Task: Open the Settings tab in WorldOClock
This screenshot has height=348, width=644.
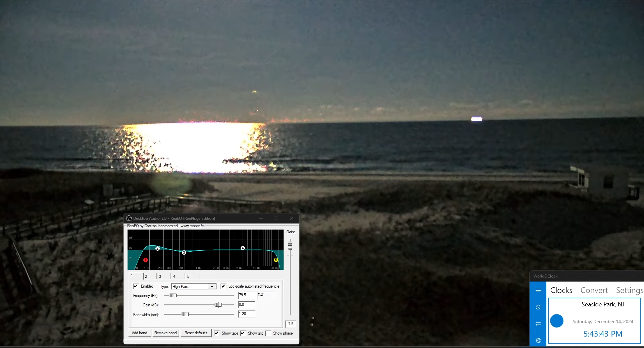Action: 630,290
